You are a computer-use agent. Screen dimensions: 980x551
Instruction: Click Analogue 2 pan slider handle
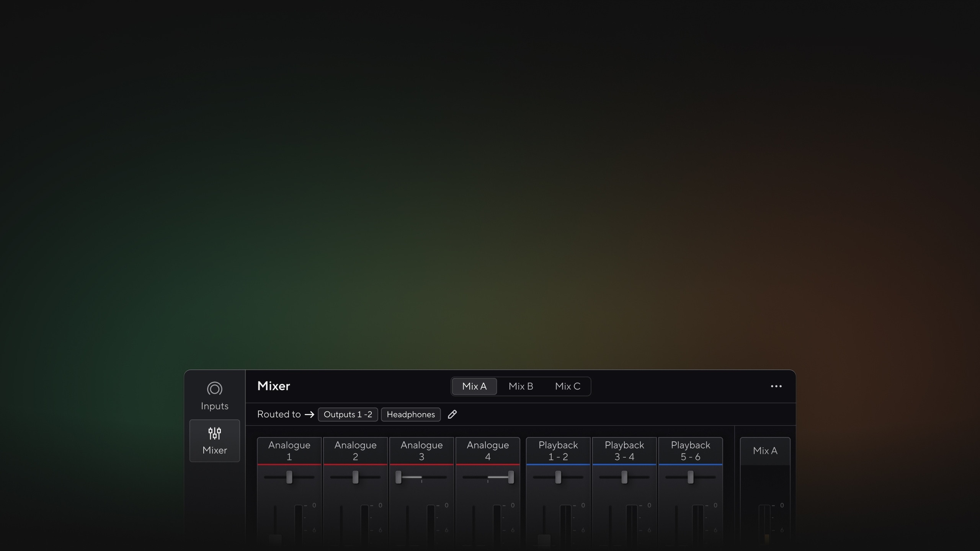point(356,477)
